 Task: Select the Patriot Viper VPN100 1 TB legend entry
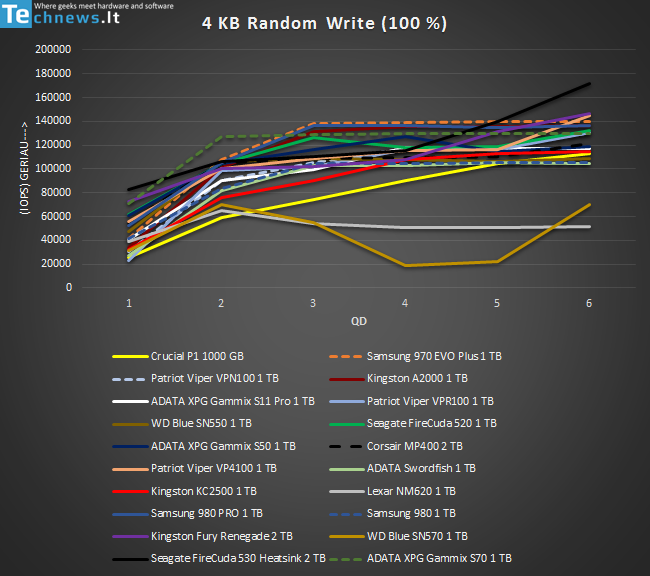[195, 378]
